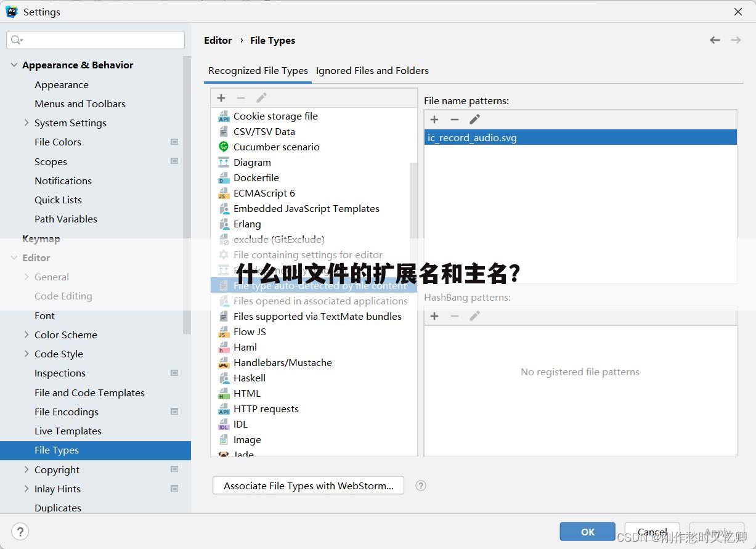The image size is (756, 549).
Task: Collapse the Appearance & Behavior section
Action: [x=14, y=65]
